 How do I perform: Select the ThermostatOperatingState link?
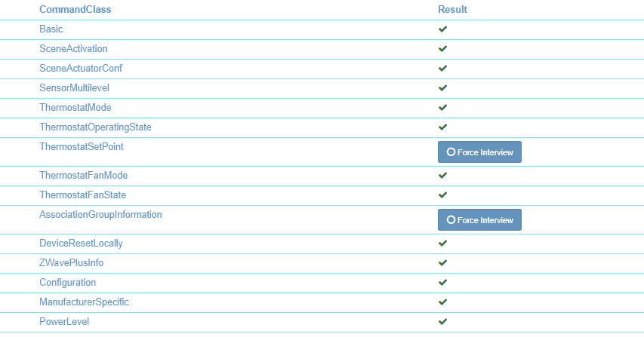(x=95, y=127)
